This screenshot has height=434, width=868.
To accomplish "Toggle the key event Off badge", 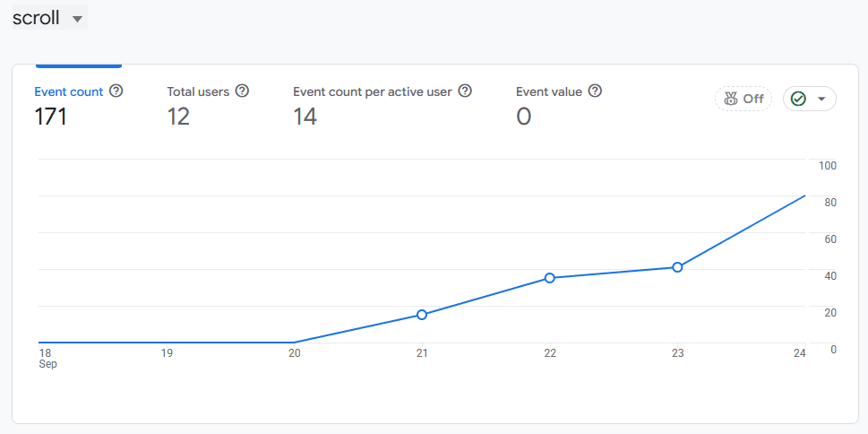I will pos(743,99).
